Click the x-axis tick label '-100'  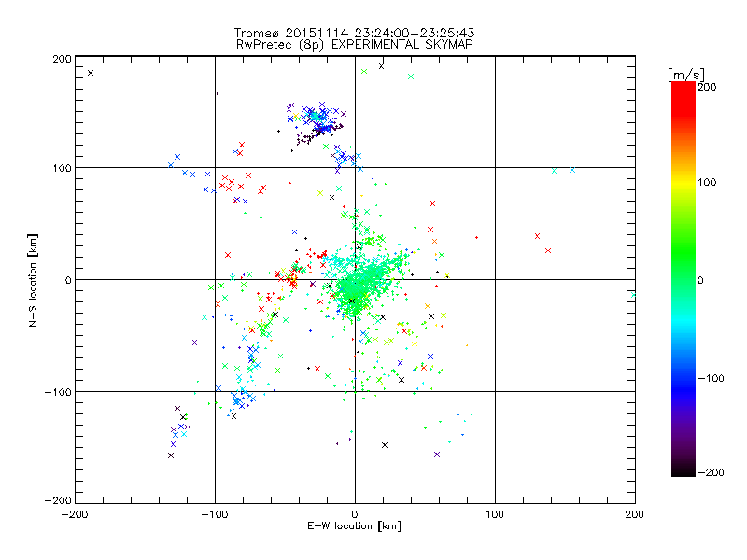pos(216,514)
